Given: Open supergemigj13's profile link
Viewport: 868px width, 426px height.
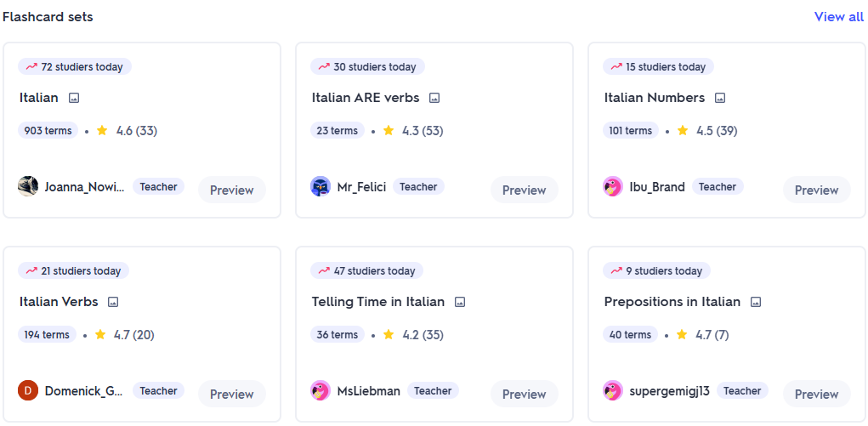Looking at the screenshot, I should (669, 391).
